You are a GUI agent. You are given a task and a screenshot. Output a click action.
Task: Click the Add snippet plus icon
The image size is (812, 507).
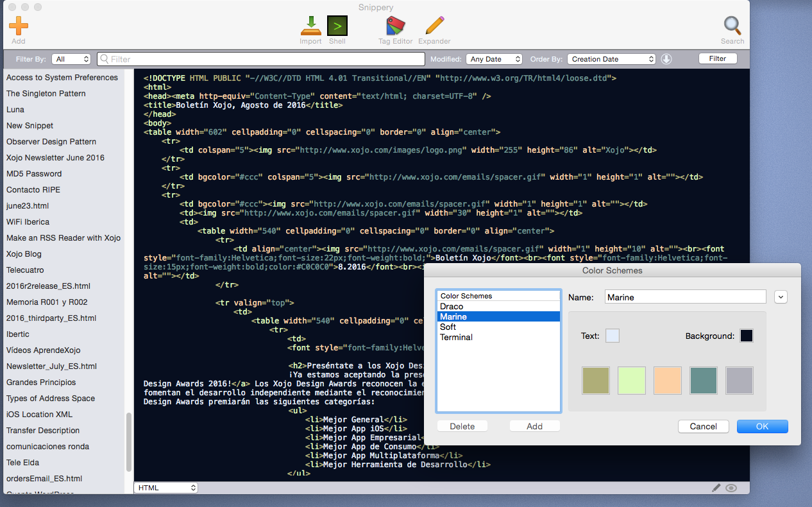point(19,26)
